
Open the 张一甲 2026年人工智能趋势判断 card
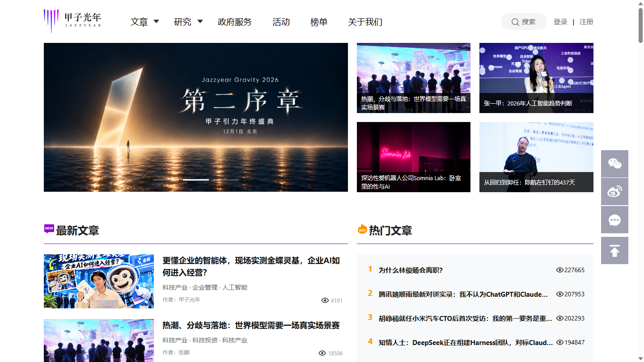536,78
